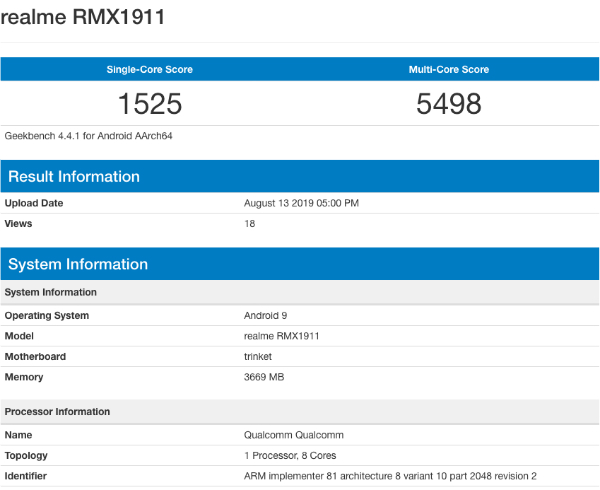The image size is (600, 490).
Task: Click the multi-core score value 5498
Action: (x=449, y=104)
